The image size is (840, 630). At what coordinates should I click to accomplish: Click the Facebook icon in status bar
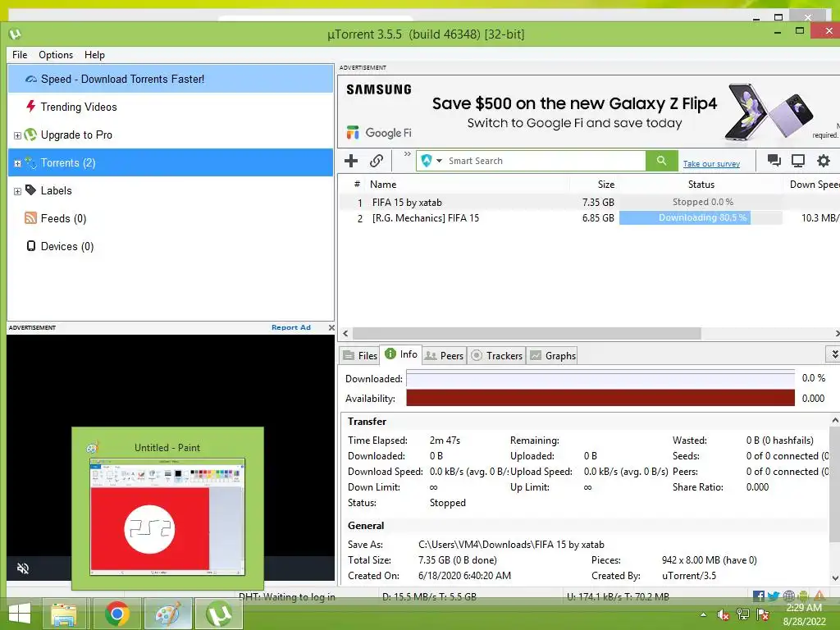coord(758,596)
